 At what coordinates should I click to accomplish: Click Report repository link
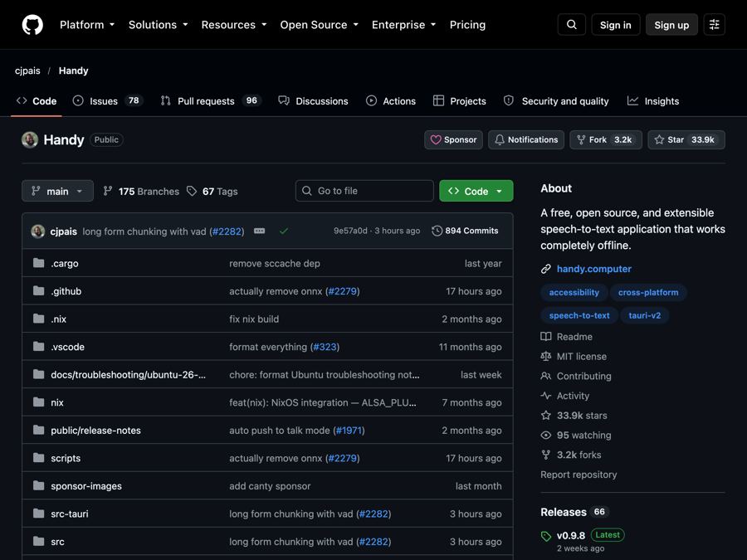(x=579, y=475)
